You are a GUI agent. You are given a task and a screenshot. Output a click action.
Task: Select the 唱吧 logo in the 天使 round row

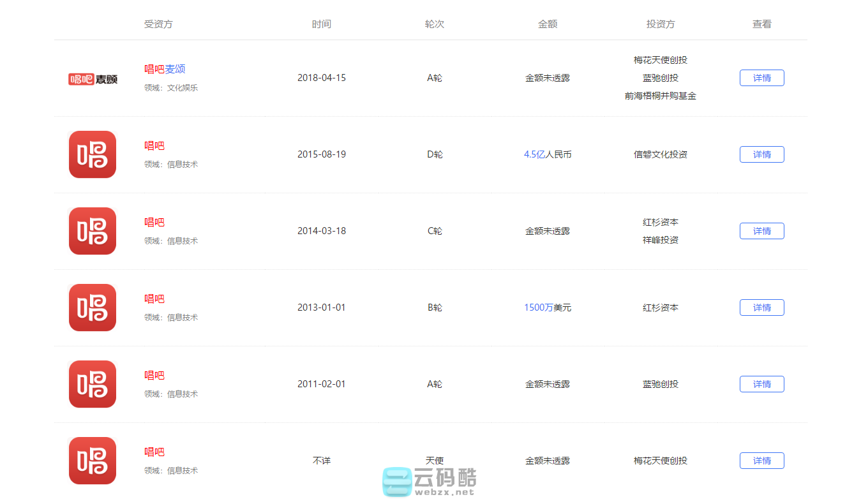pyautogui.click(x=92, y=461)
